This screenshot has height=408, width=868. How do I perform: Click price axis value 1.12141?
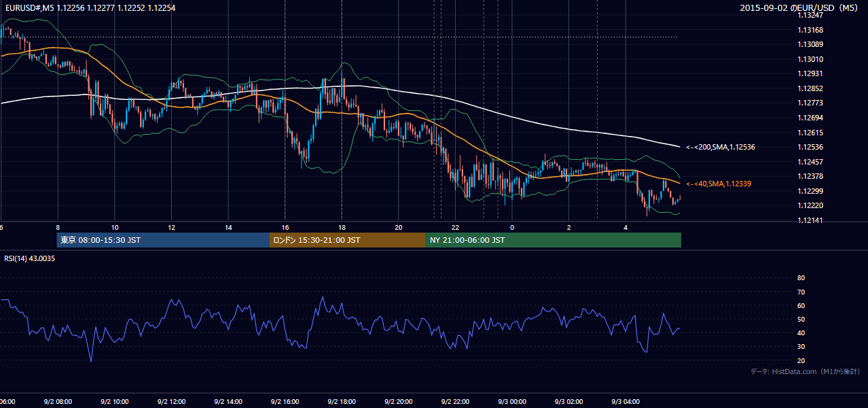coord(810,220)
